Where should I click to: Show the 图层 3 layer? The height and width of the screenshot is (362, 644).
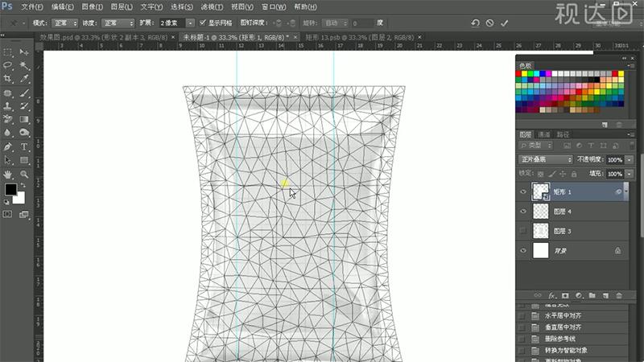(524, 231)
